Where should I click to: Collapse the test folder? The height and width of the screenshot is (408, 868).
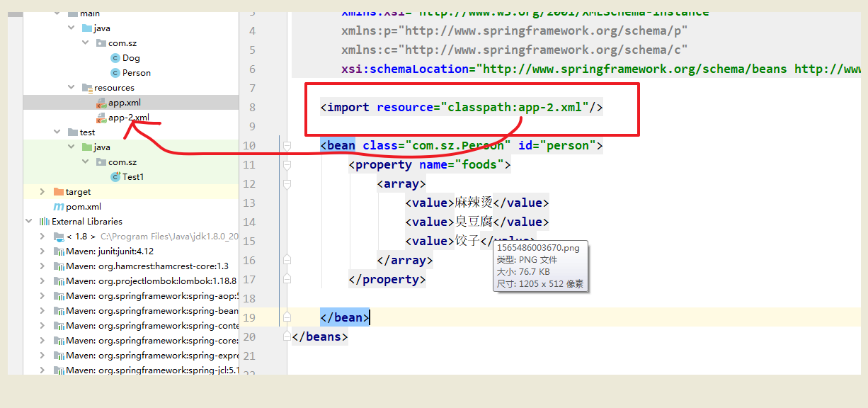point(57,132)
